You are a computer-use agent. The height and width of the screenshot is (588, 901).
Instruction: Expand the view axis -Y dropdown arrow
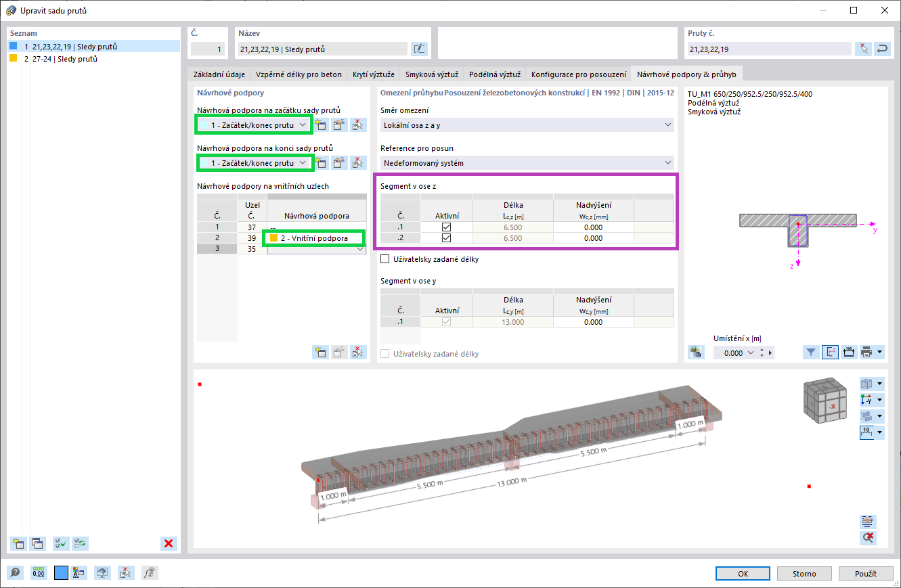(879, 400)
